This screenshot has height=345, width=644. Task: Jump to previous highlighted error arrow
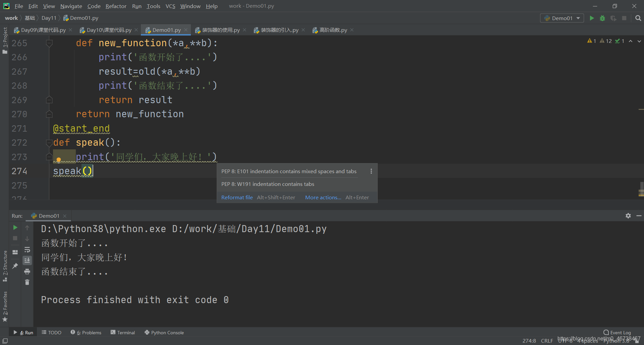(631, 41)
